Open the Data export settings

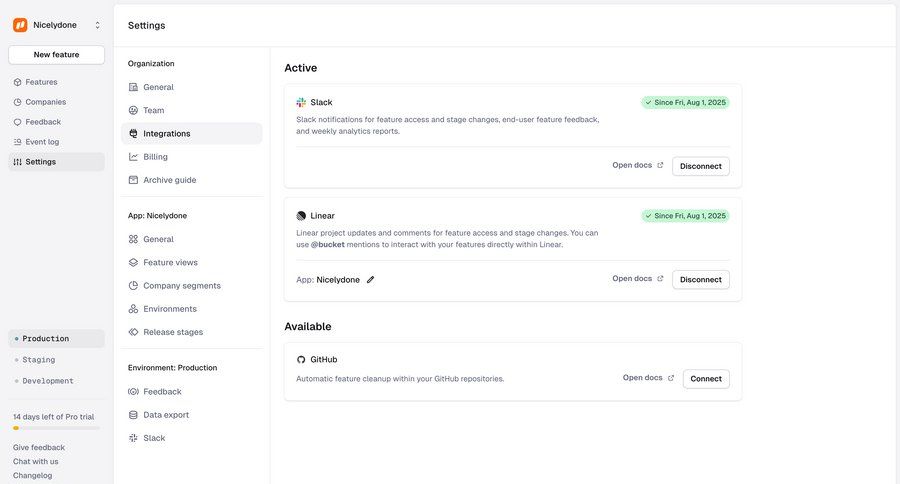(x=192, y=415)
